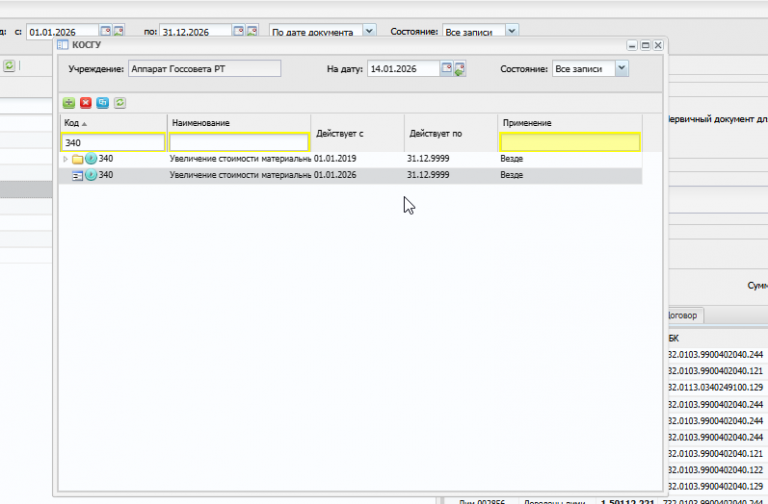
Task: Open the По дате документа dropdown
Action: pos(369,31)
